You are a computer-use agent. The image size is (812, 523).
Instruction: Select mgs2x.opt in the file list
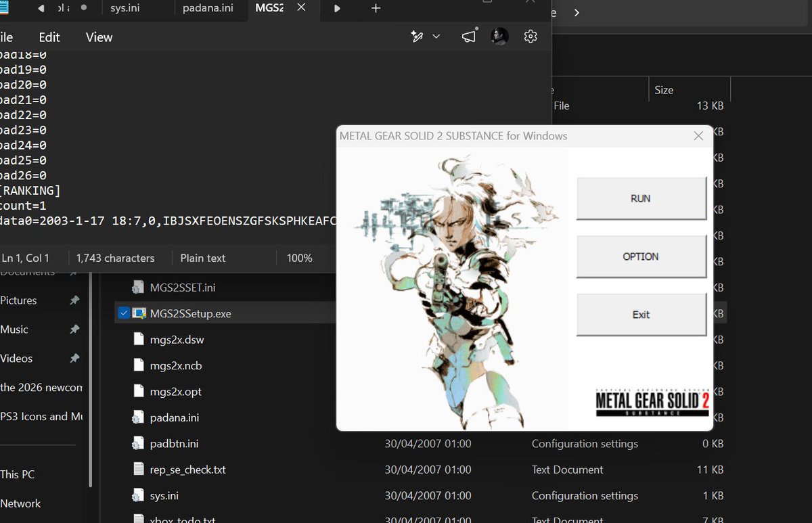(x=176, y=392)
